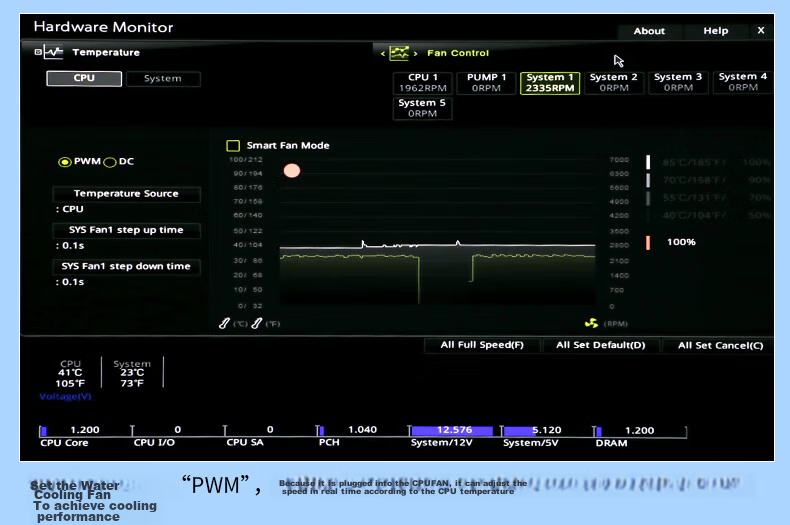Click All Set Cancel(C) button
Screen dimensions: 790x525
point(720,346)
